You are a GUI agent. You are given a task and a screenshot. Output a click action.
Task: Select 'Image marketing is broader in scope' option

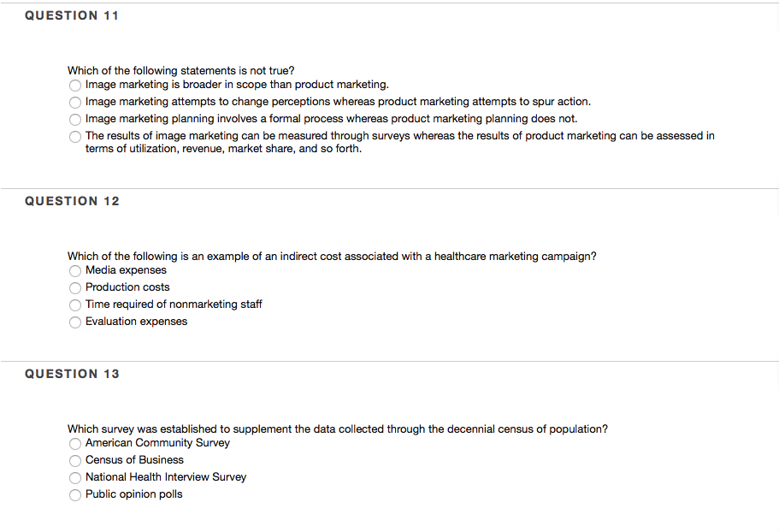(75, 86)
